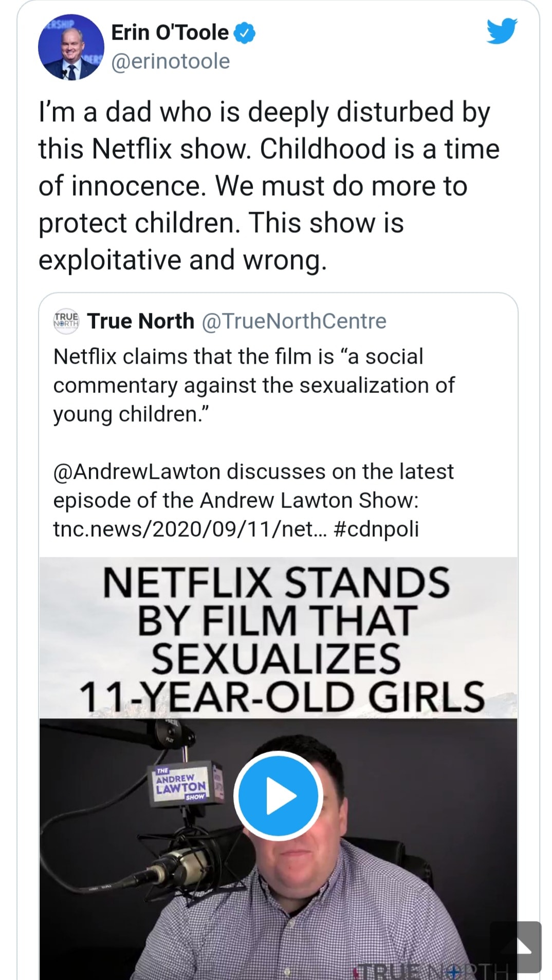The height and width of the screenshot is (980, 552).
Task: Click the Twitter bird logo
Action: point(502,32)
